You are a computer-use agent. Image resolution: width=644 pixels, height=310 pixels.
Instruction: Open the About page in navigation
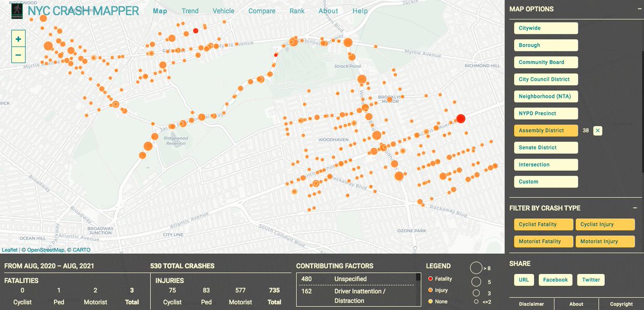point(328,11)
